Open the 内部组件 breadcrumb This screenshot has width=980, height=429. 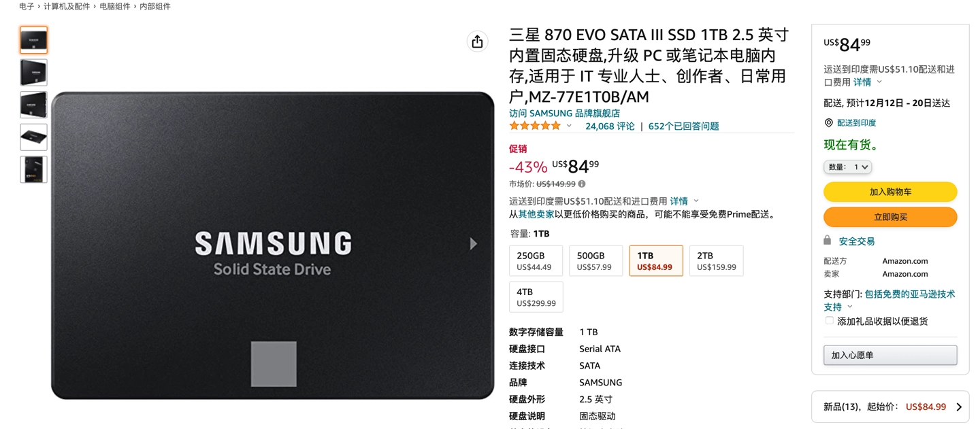(x=155, y=6)
